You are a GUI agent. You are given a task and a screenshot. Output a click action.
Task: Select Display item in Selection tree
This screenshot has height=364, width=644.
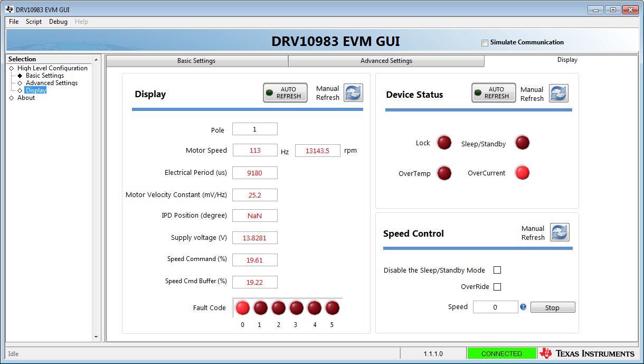click(x=36, y=90)
